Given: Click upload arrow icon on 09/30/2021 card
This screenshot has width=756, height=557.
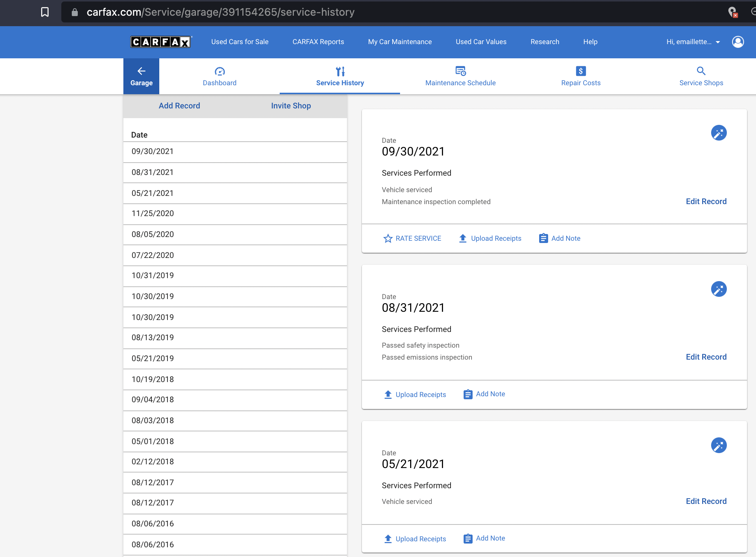Looking at the screenshot, I should [463, 239].
